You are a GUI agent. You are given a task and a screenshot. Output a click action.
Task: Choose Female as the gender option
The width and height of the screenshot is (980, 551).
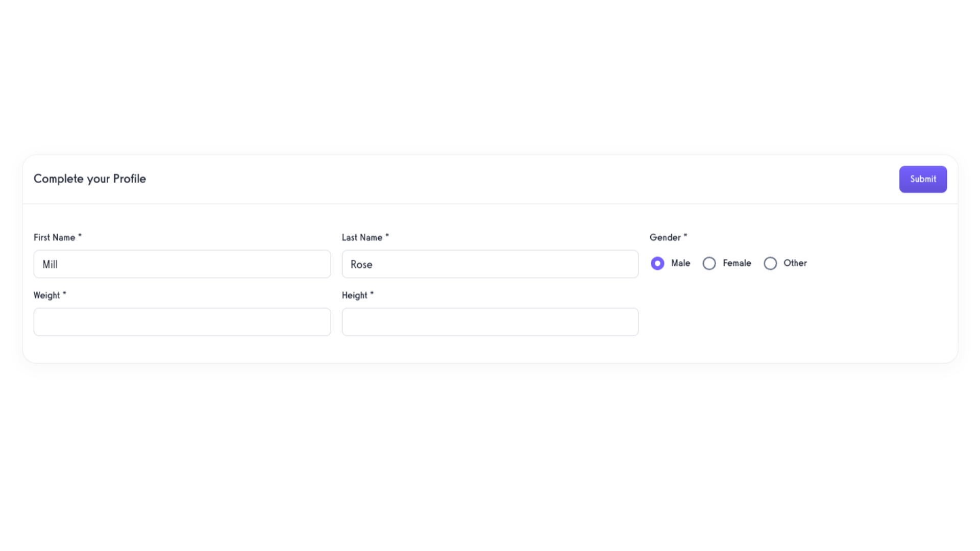(x=709, y=263)
